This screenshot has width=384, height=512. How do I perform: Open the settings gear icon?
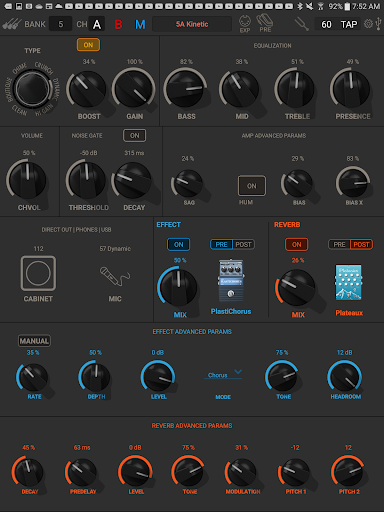click(x=368, y=24)
